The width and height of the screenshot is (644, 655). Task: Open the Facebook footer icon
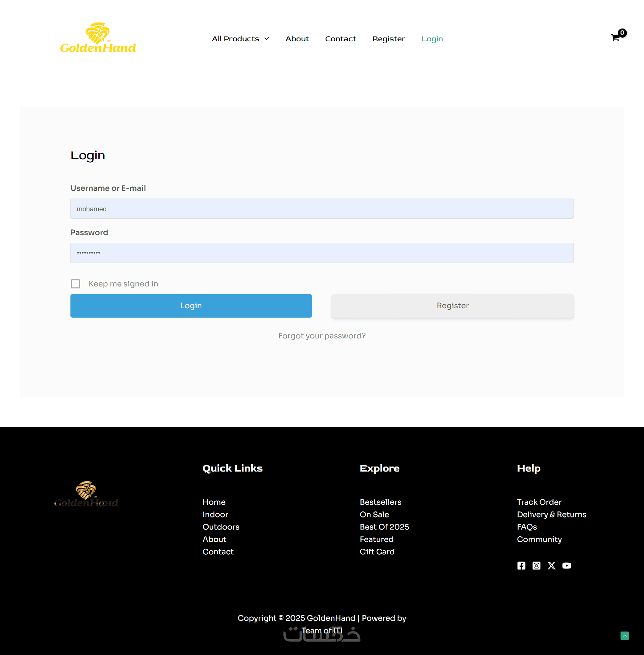tap(521, 565)
